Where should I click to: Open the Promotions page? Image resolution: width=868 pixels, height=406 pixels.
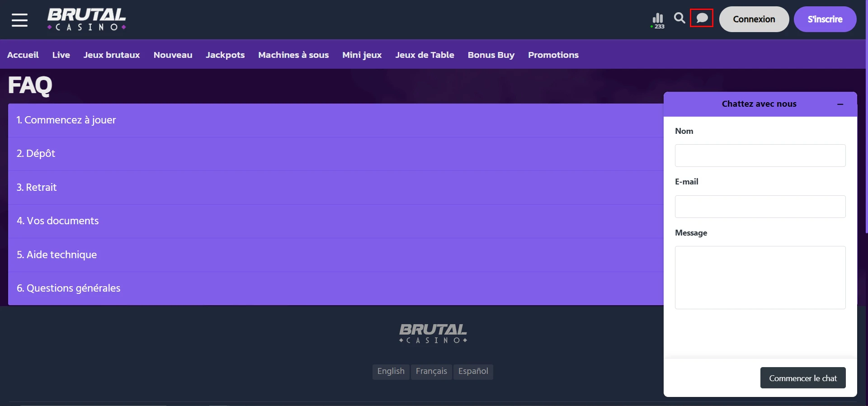point(553,55)
